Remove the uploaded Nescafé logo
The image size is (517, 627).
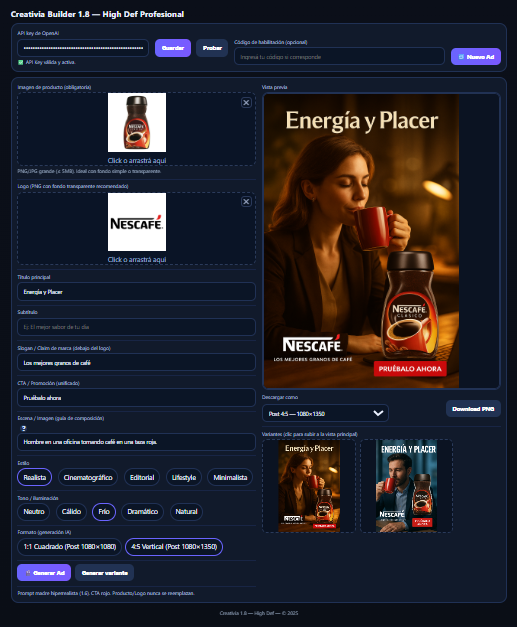click(x=246, y=202)
